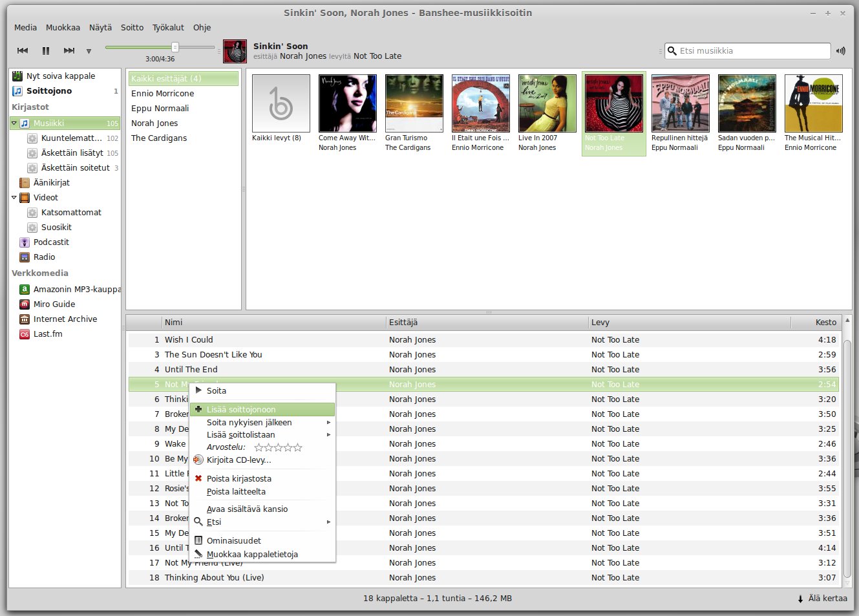
Task: Open the Muokkaa menu
Action: [x=63, y=28]
